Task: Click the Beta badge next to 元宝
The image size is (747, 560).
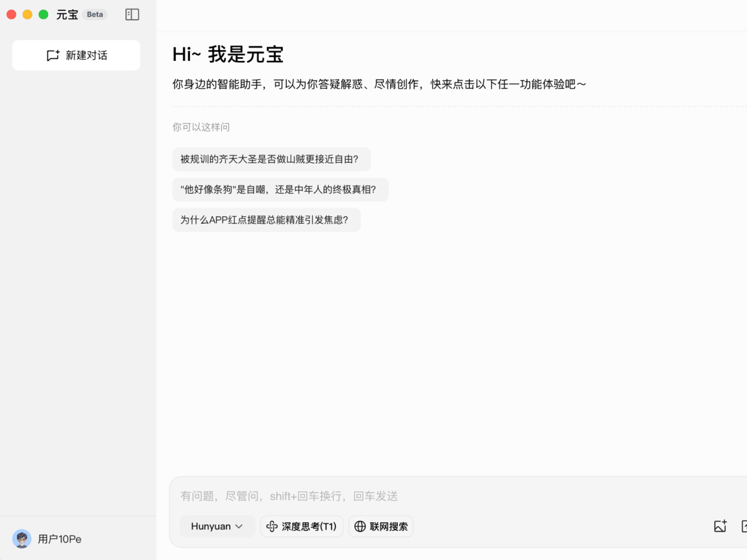Action: 95,14
